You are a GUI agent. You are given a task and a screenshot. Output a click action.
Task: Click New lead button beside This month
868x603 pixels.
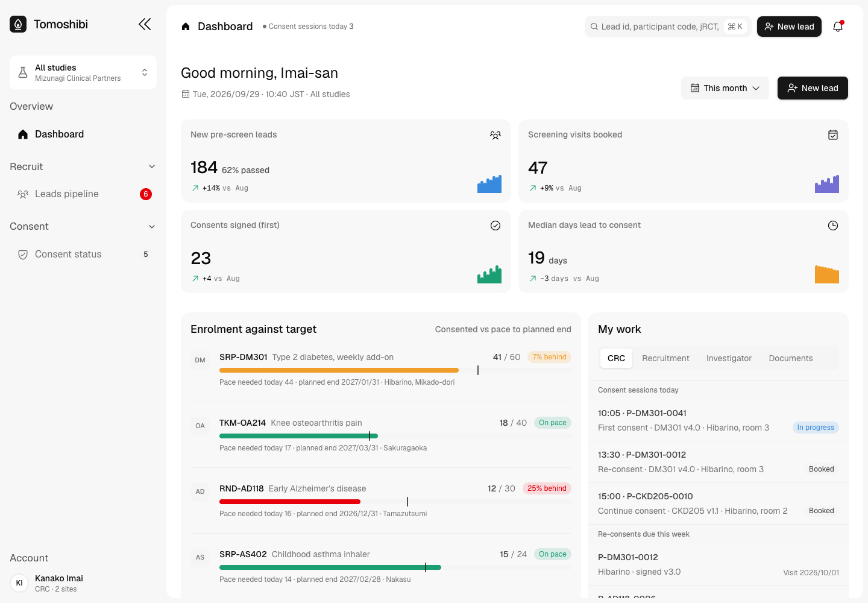813,88
